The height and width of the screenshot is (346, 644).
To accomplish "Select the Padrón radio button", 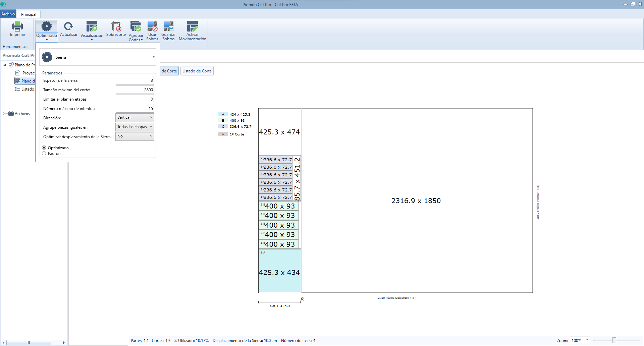I will [x=44, y=153].
